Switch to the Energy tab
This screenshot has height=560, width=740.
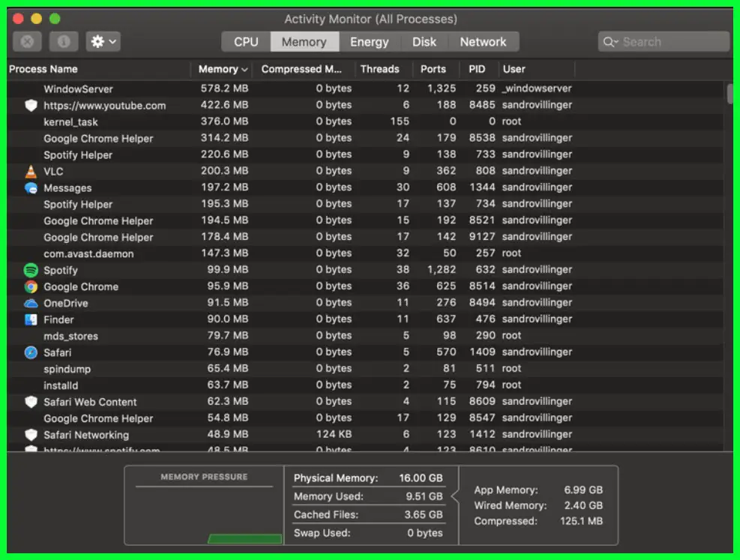tap(369, 41)
